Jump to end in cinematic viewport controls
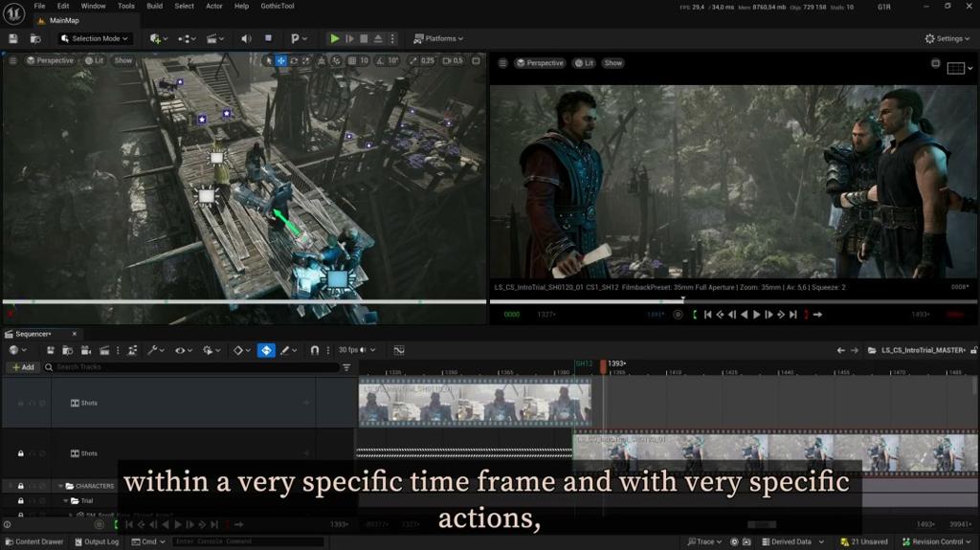This screenshot has height=550, width=980. point(793,315)
